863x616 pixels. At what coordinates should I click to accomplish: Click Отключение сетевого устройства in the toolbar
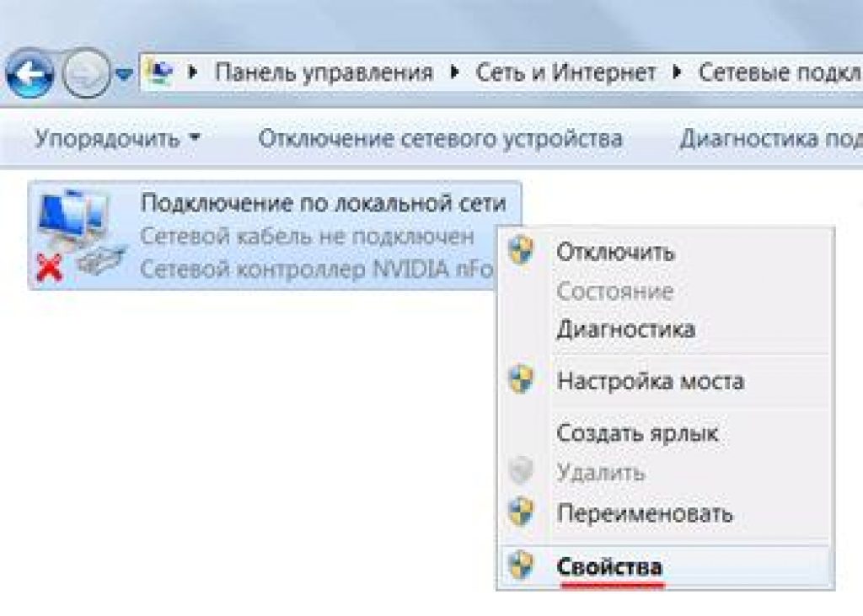tap(440, 138)
